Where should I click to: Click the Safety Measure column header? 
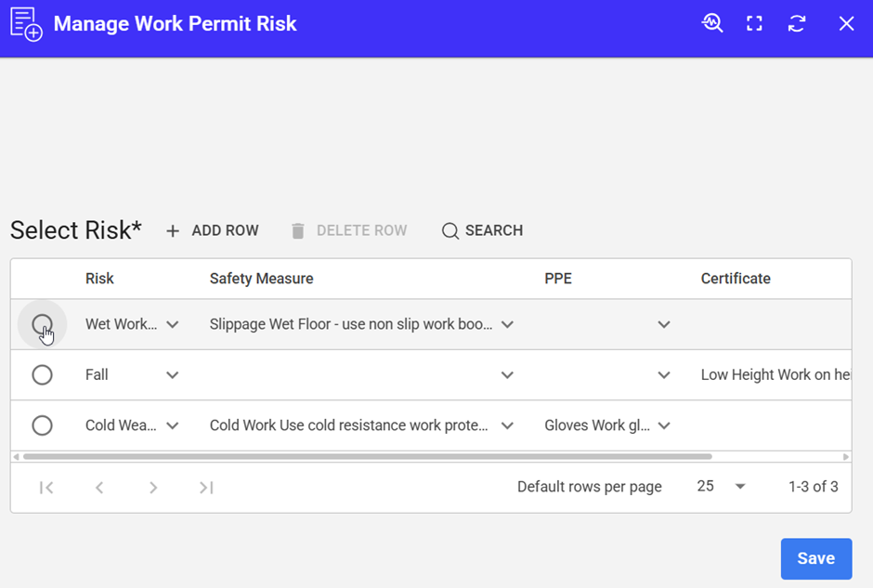point(261,279)
